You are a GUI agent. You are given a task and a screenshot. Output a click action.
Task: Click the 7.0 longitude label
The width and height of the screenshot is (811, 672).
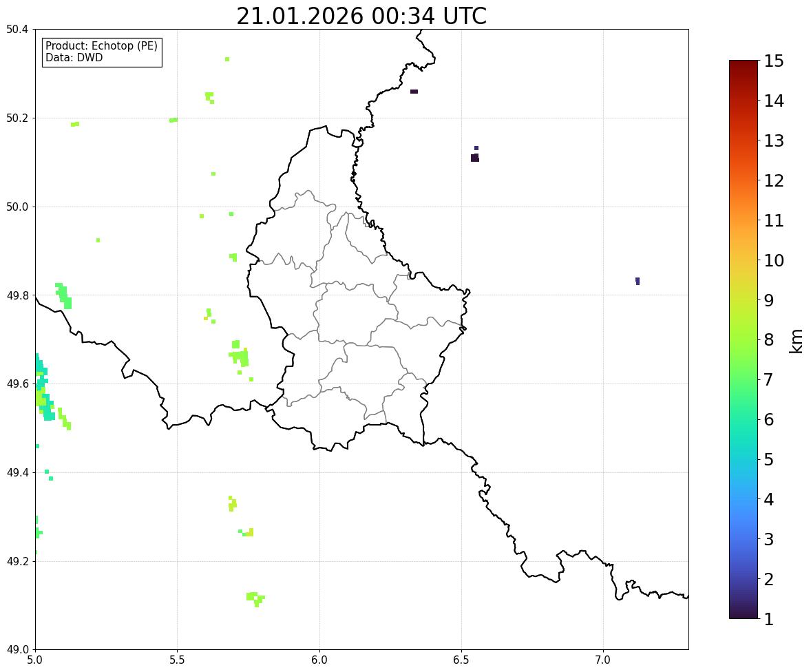point(603,660)
